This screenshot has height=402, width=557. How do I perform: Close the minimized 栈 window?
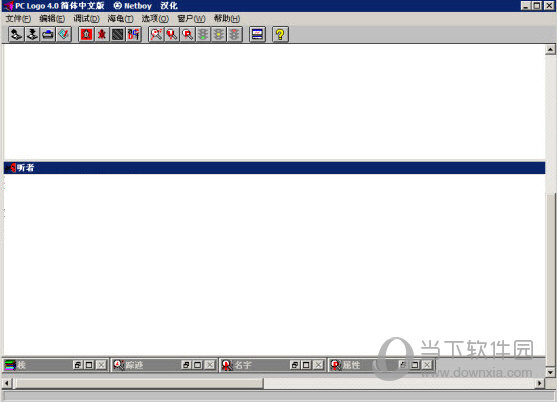[101, 365]
